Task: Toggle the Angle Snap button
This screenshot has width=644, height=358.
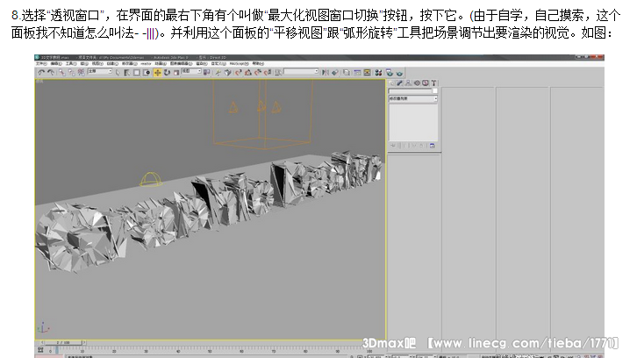Action: [x=248, y=72]
